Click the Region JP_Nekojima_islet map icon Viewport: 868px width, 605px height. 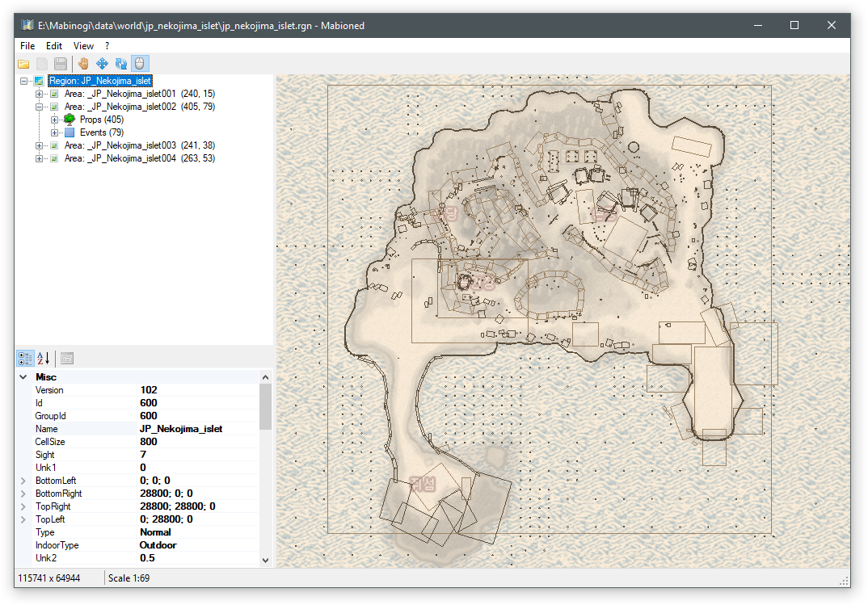(x=39, y=81)
